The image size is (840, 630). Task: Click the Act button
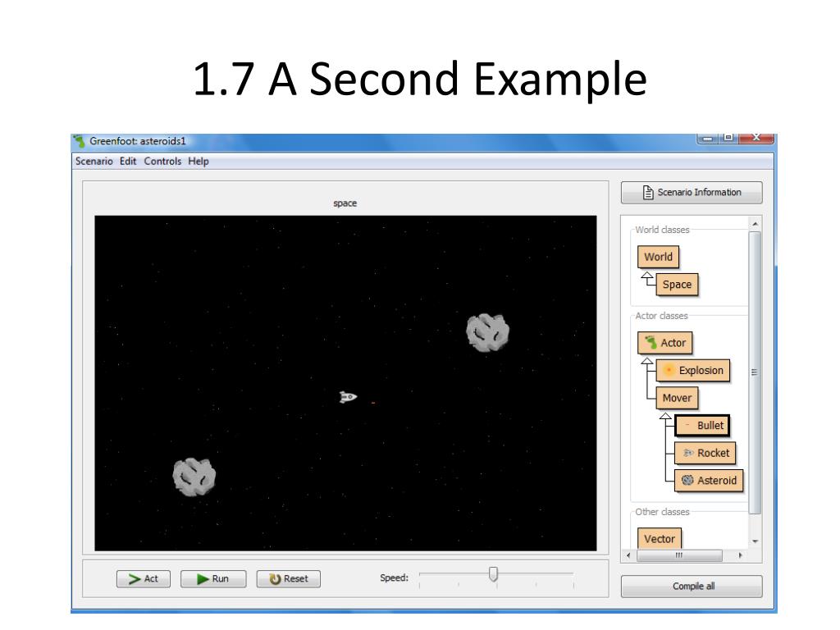[143, 578]
